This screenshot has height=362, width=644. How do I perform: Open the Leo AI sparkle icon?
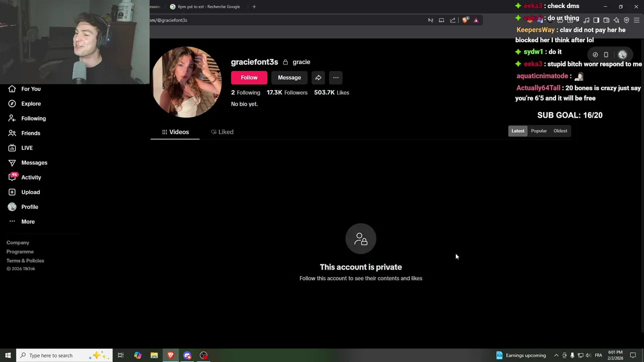pos(616,20)
